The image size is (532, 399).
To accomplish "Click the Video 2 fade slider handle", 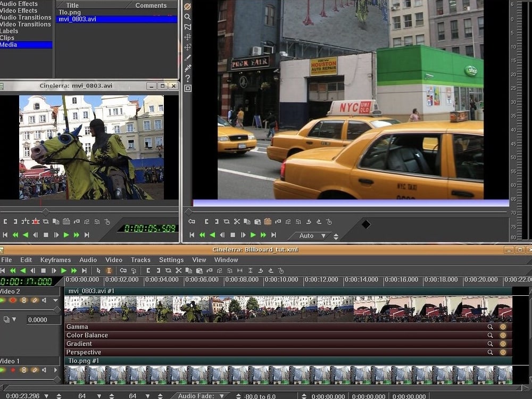I will click(57, 310).
